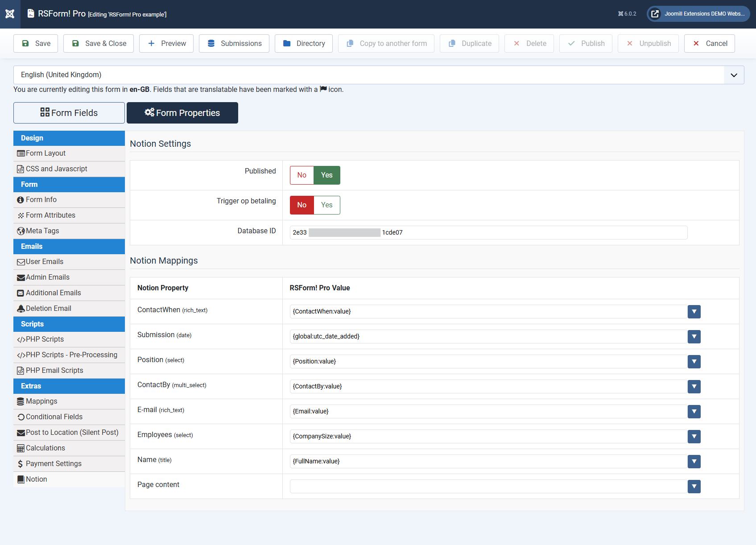Click the Joomla logo icon
This screenshot has width=756, height=545.
[10, 14]
